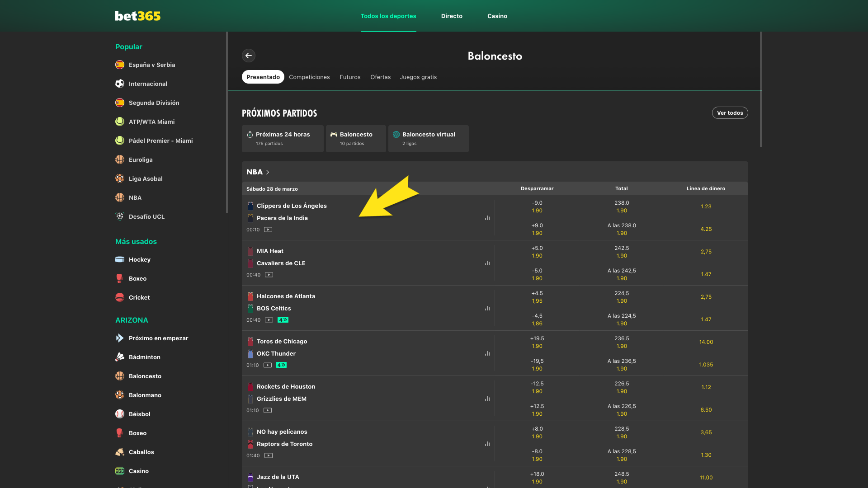
Task: Switch to Competiciones tab
Action: (x=309, y=77)
